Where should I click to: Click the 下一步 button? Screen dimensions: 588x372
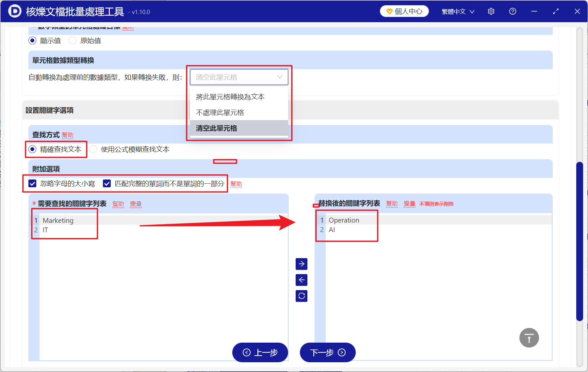(x=327, y=352)
